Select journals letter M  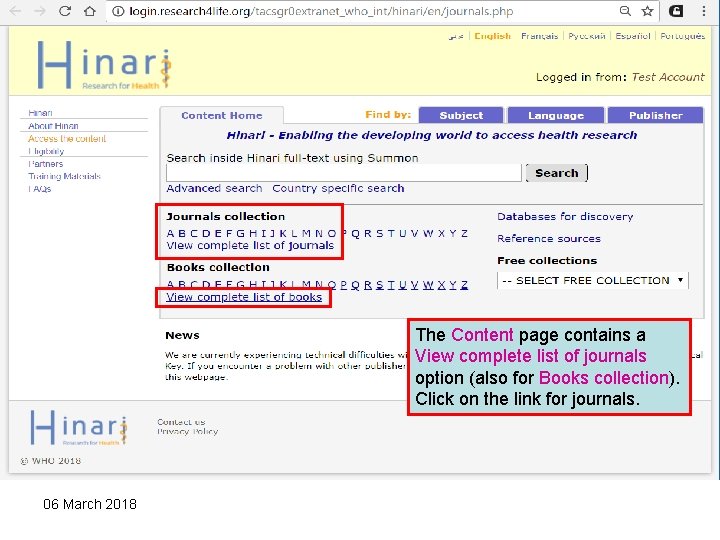click(306, 233)
